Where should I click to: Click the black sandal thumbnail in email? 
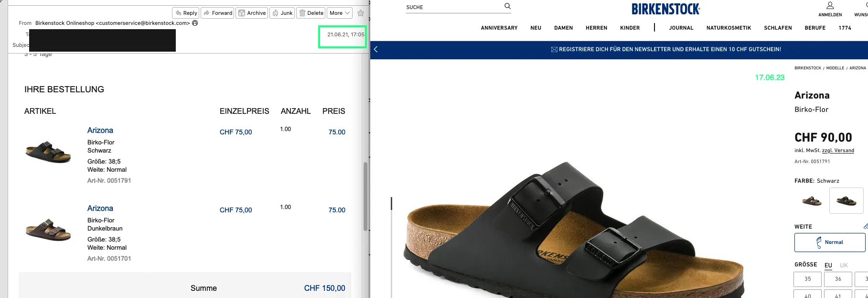pyautogui.click(x=48, y=152)
